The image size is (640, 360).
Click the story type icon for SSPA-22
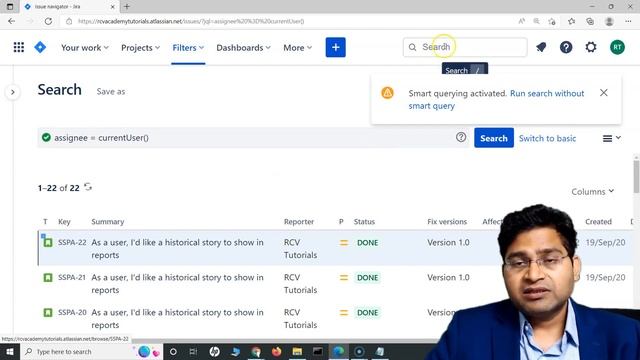click(48, 243)
